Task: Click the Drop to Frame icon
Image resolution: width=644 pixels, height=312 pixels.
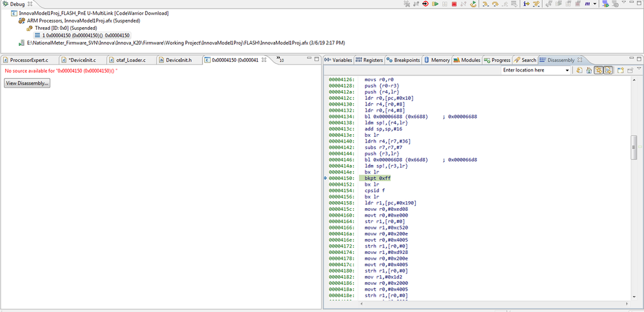Action: (x=514, y=4)
